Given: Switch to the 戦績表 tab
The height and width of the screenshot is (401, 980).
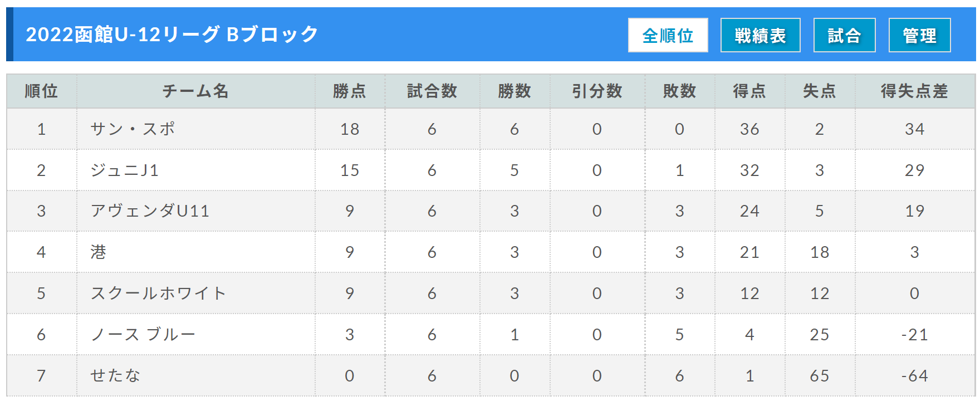Looking at the screenshot, I should 760,35.
